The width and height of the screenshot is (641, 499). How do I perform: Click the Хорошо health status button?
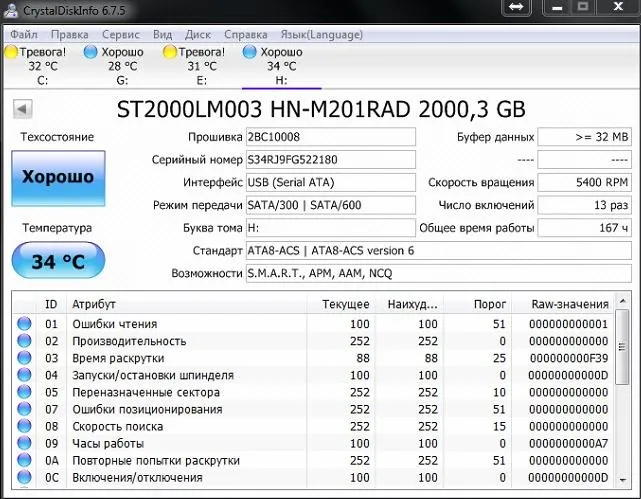coord(58,178)
